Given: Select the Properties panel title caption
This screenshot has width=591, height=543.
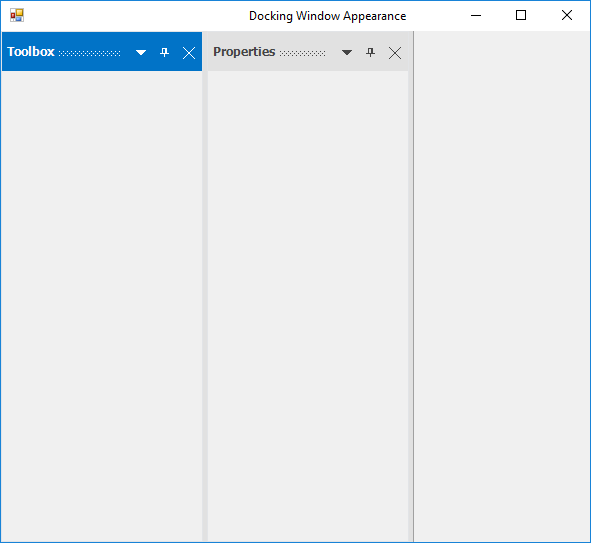Looking at the screenshot, I should (244, 52).
